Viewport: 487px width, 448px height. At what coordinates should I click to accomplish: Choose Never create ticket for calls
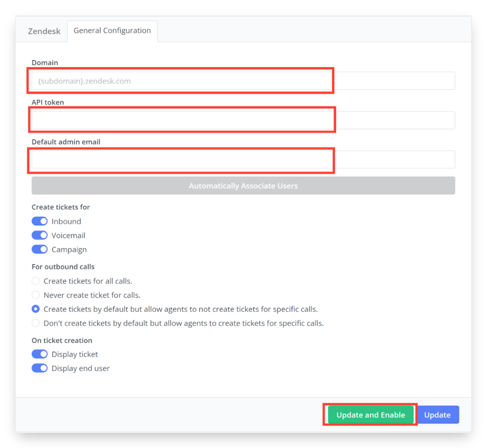pos(36,295)
